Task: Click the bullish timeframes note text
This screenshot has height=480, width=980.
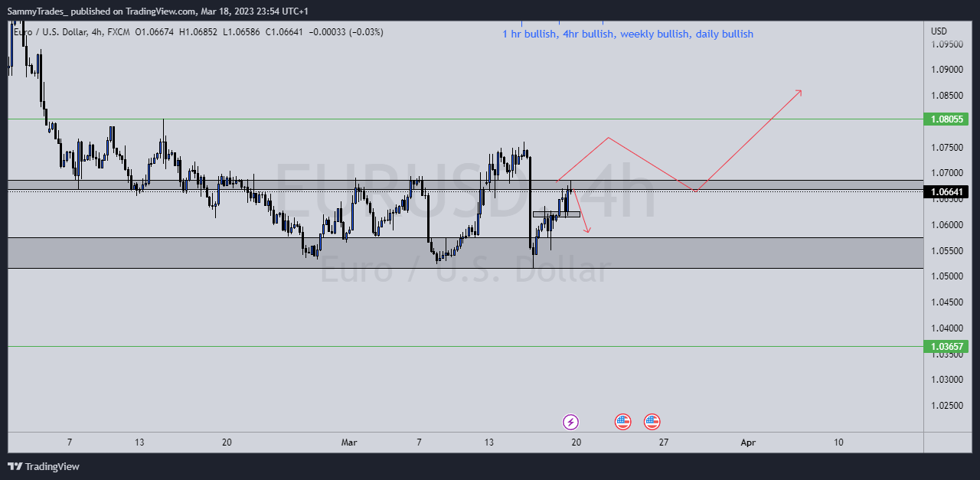Action: (x=628, y=34)
